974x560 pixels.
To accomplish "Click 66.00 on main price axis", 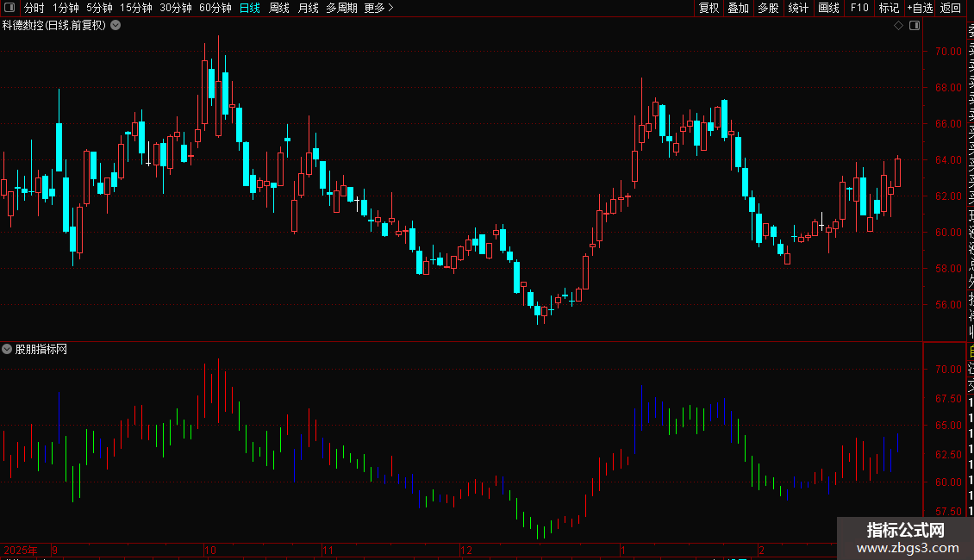I will click(948, 123).
